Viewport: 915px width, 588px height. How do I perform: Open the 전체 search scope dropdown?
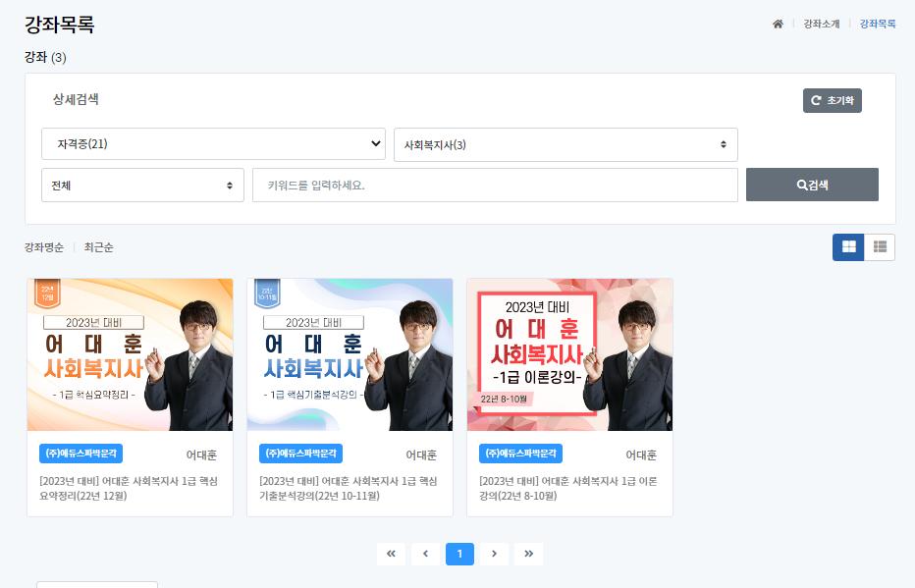[142, 186]
